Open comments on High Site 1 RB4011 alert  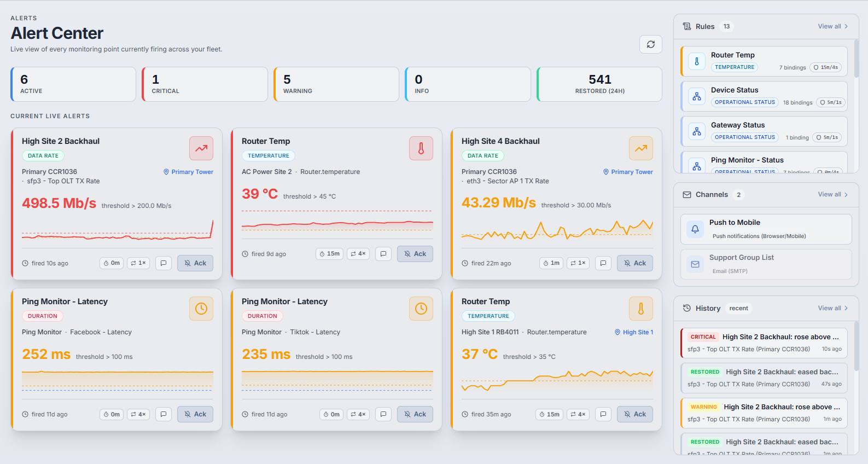603,414
